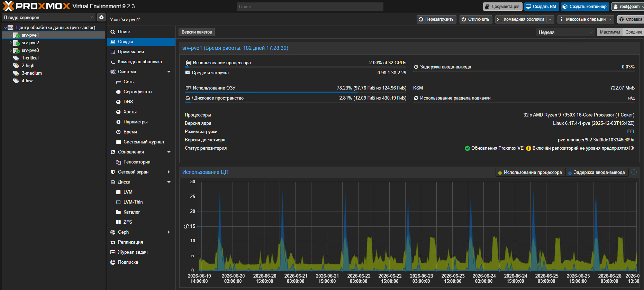Screen dimensions: 644x290
Task: Open the ZFS page
Action: pos(142,222)
